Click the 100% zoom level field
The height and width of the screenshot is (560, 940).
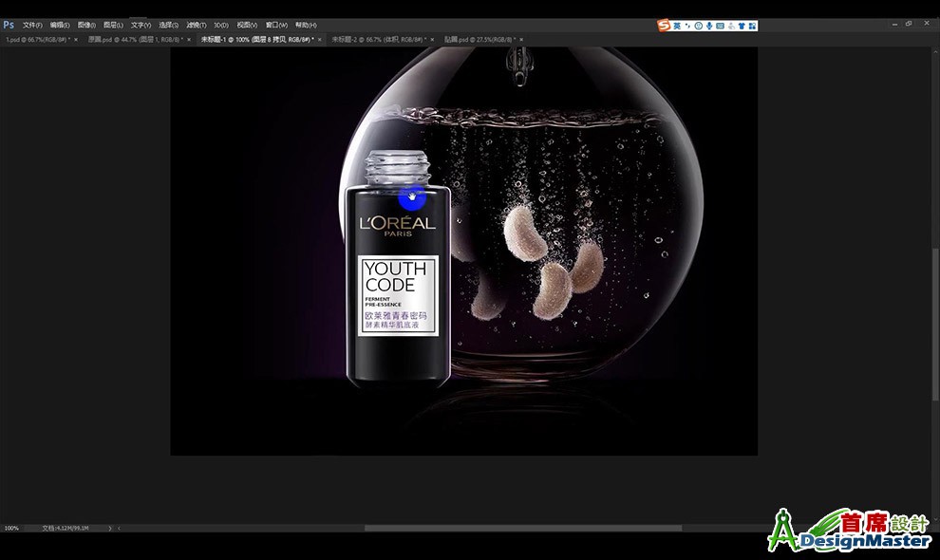[x=12, y=529]
